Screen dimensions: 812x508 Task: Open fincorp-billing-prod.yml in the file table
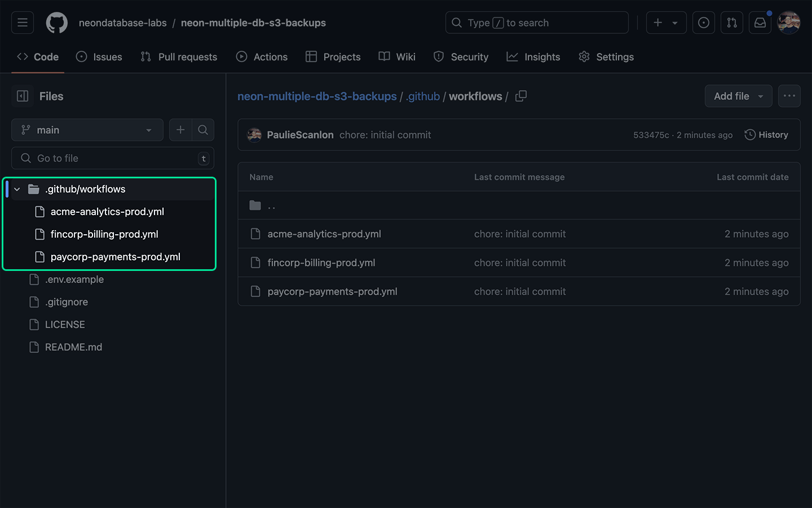pyautogui.click(x=321, y=262)
